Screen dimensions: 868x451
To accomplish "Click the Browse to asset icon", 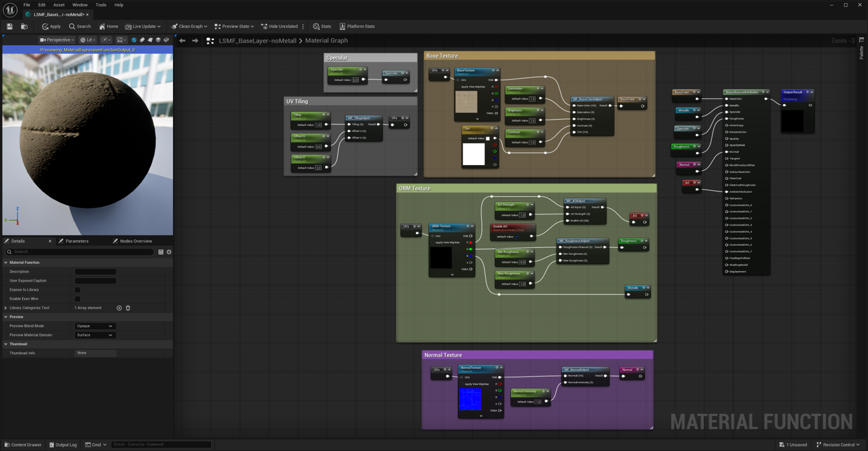I will point(24,27).
